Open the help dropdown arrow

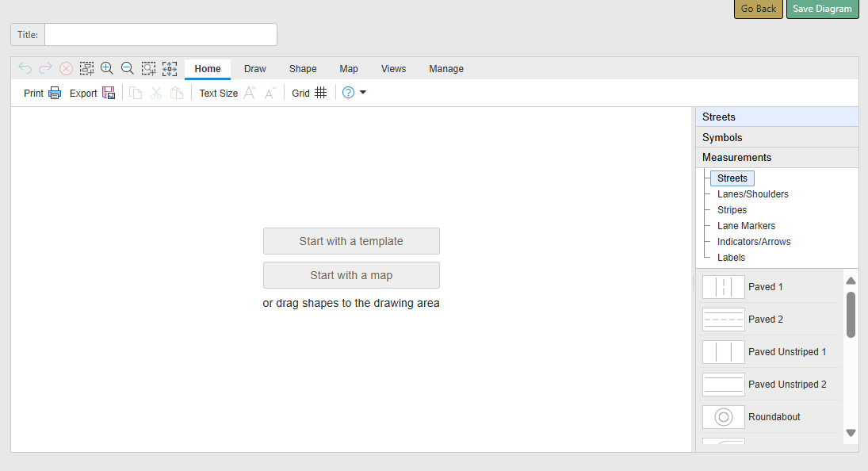(x=363, y=93)
